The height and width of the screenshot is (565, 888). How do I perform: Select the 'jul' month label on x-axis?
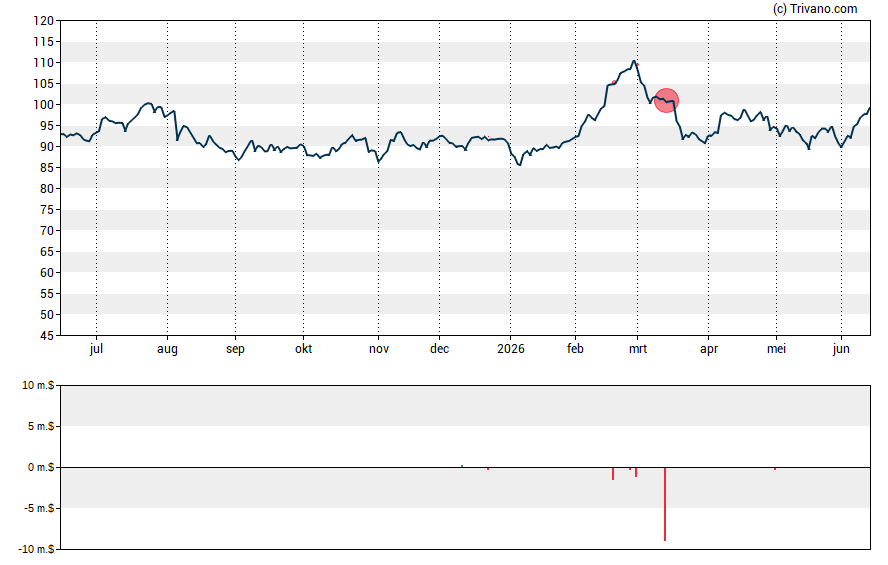point(96,349)
